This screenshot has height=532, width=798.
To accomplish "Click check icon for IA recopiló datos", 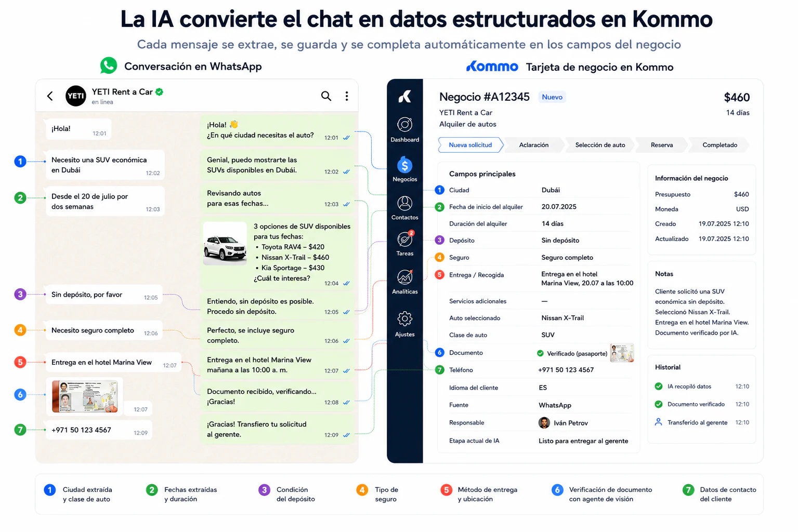I will click(x=659, y=386).
